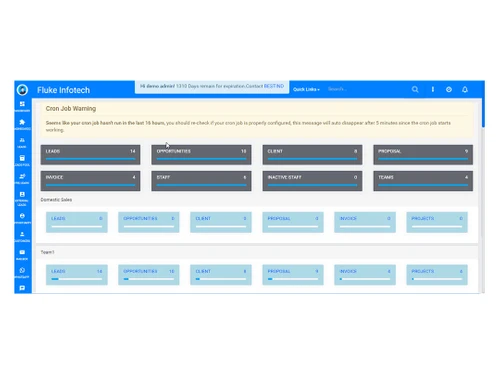
Task: Open the dark PROPOSAL summary card
Action: pos(423,155)
